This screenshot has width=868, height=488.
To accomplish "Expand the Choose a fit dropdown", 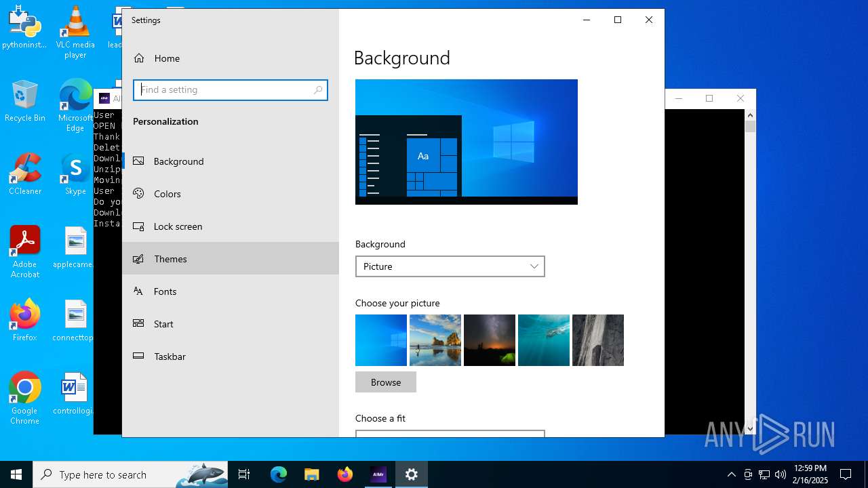I will pos(450,434).
